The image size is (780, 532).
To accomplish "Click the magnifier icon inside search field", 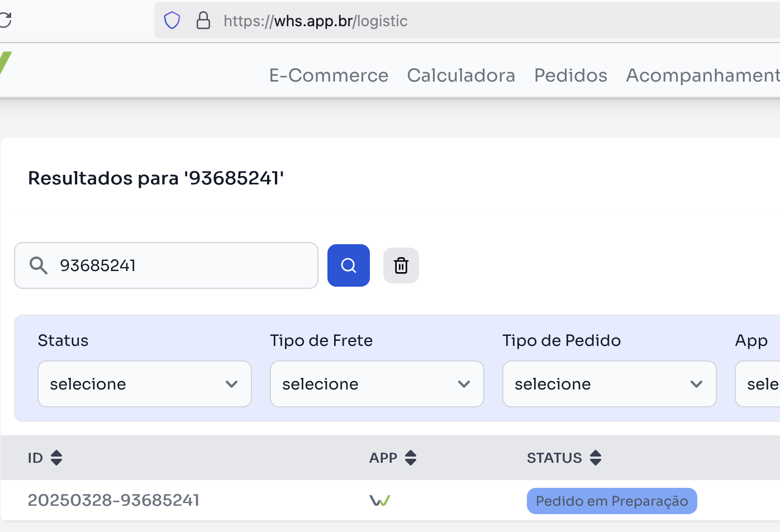I will coord(38,265).
